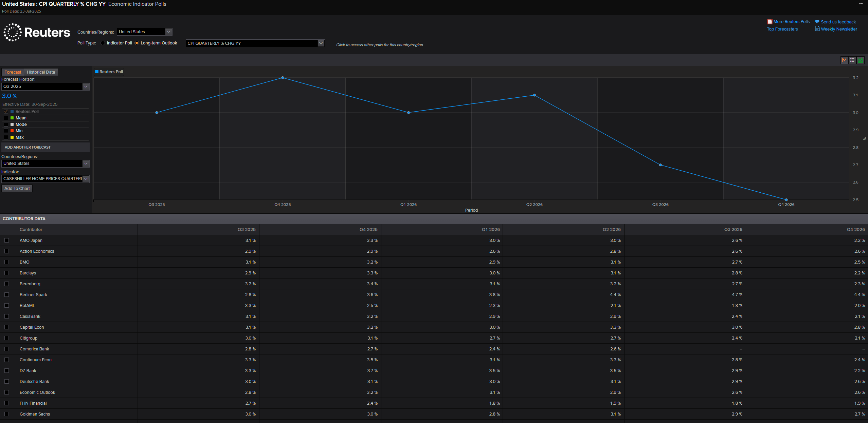Click the Q3 2025 table column header
This screenshot has height=423, width=868.
click(x=247, y=230)
